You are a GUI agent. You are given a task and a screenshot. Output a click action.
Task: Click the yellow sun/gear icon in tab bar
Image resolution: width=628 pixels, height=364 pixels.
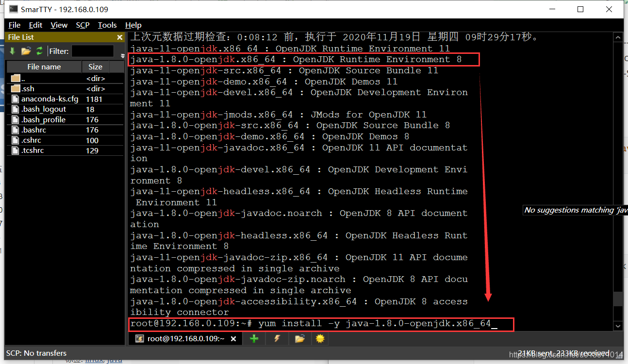320,339
